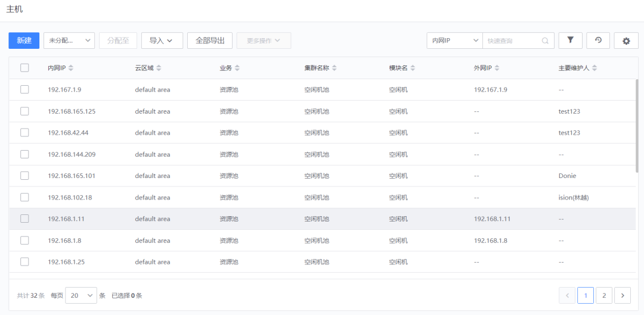Click internal IP cell 192.168.165.125
The image size is (644, 315).
[x=72, y=111]
